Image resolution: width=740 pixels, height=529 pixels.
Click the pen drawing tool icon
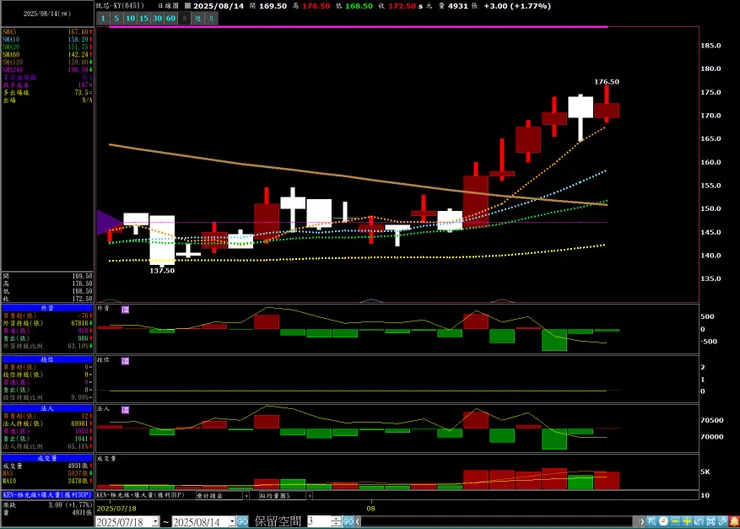[722, 521]
